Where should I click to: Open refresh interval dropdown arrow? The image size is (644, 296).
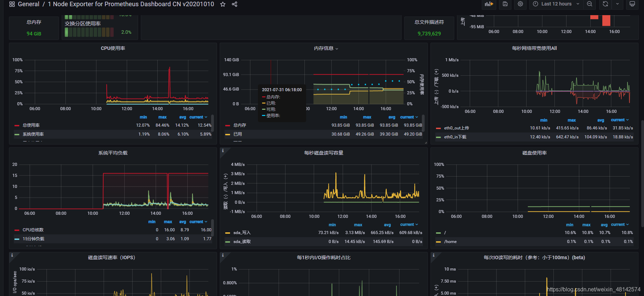[x=617, y=4]
